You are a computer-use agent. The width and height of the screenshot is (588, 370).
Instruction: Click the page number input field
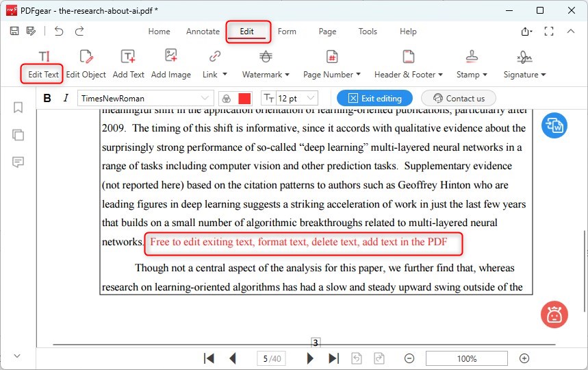[272, 359]
